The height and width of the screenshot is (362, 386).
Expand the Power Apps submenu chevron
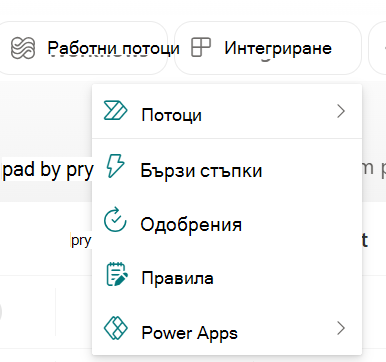pos(341,328)
